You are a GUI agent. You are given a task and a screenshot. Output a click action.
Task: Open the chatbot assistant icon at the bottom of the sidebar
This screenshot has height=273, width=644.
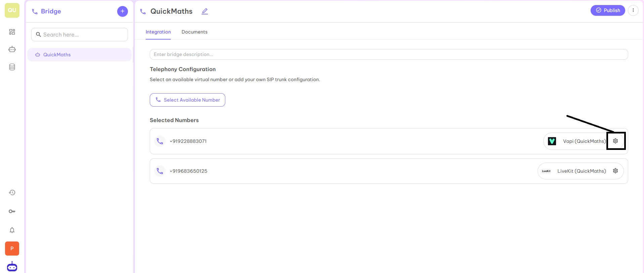click(12, 267)
